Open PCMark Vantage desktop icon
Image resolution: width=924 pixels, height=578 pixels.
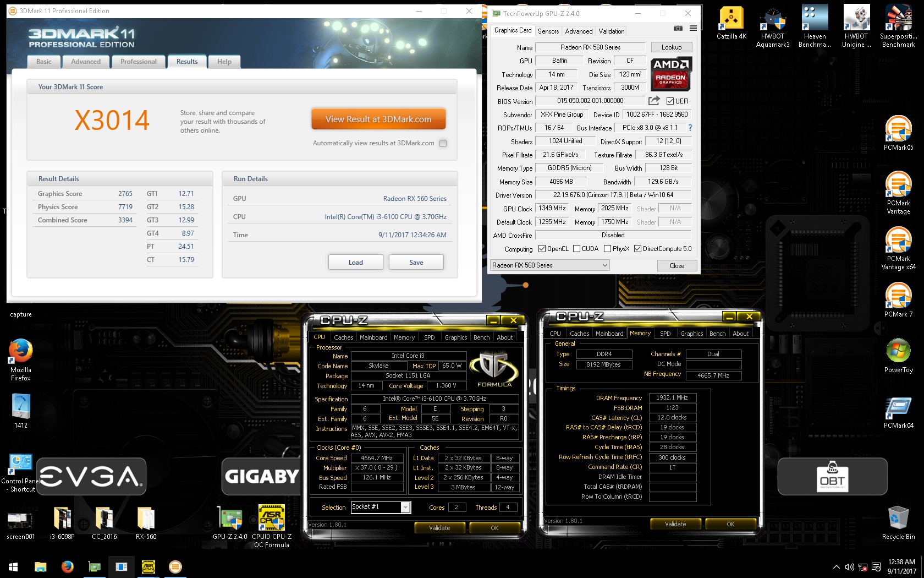click(898, 193)
